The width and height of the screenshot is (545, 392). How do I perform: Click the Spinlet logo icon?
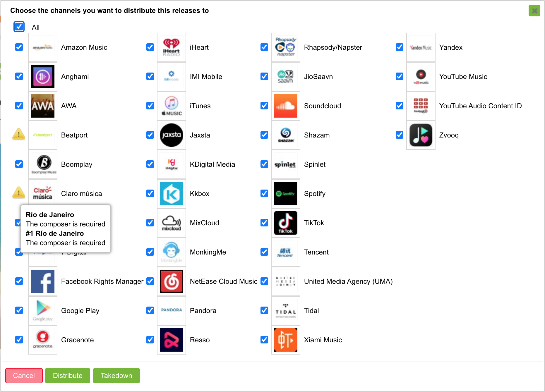tap(286, 164)
